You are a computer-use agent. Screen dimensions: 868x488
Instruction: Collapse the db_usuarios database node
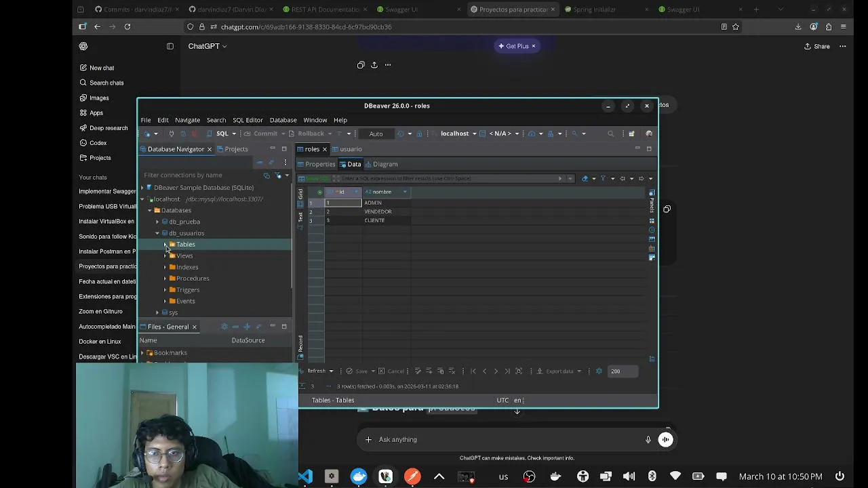[x=157, y=233]
